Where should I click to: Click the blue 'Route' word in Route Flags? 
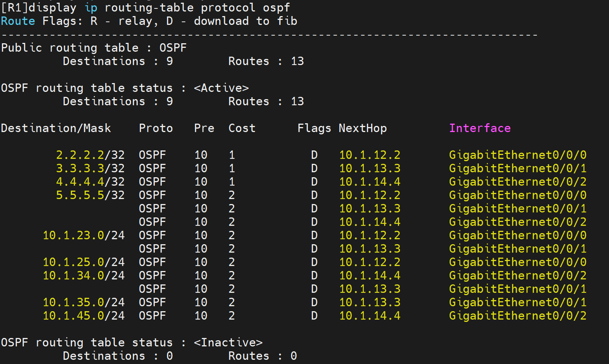click(x=18, y=21)
